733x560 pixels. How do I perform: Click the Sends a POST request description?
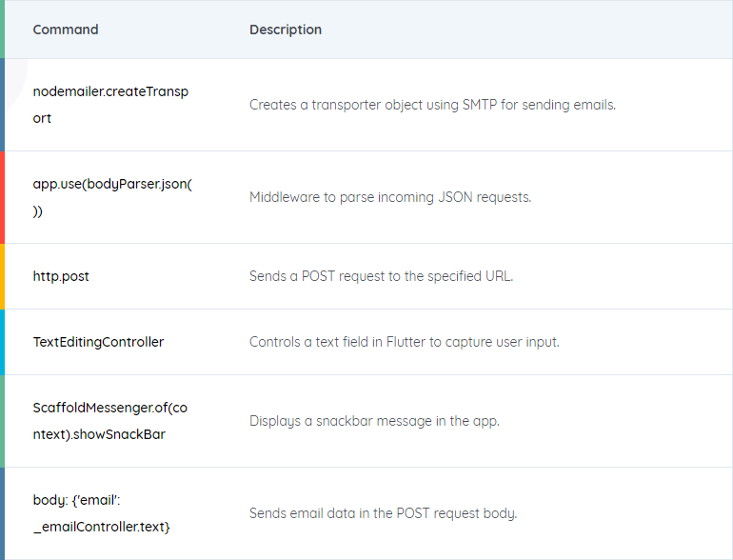pos(381,276)
